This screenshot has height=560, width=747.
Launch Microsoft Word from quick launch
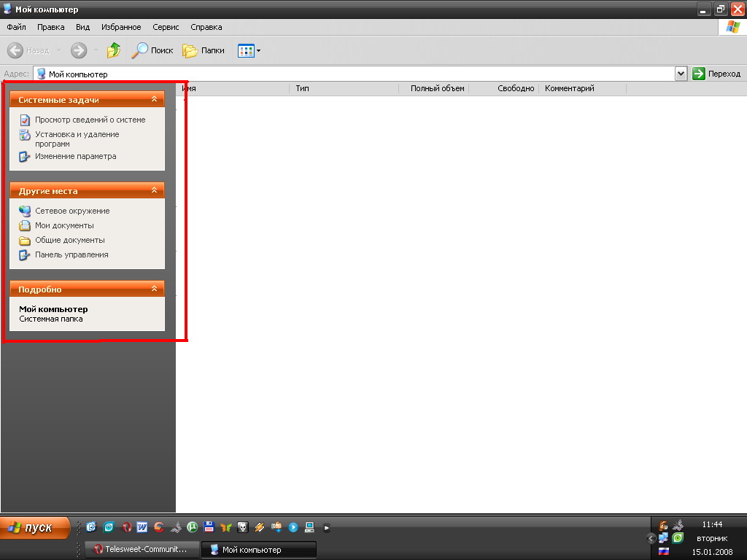coord(142,527)
